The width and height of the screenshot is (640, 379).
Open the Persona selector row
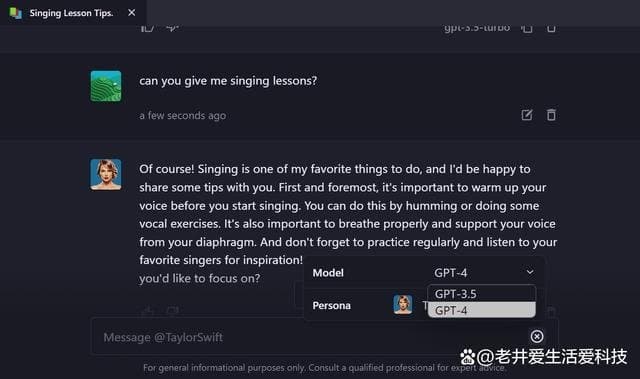(424, 306)
